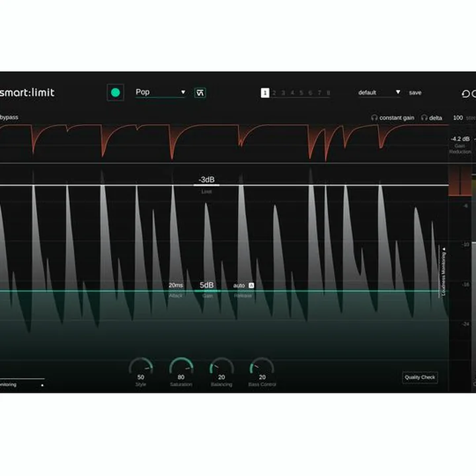Click the 20ms attack value
This screenshot has width=476, height=476.
[x=176, y=286]
